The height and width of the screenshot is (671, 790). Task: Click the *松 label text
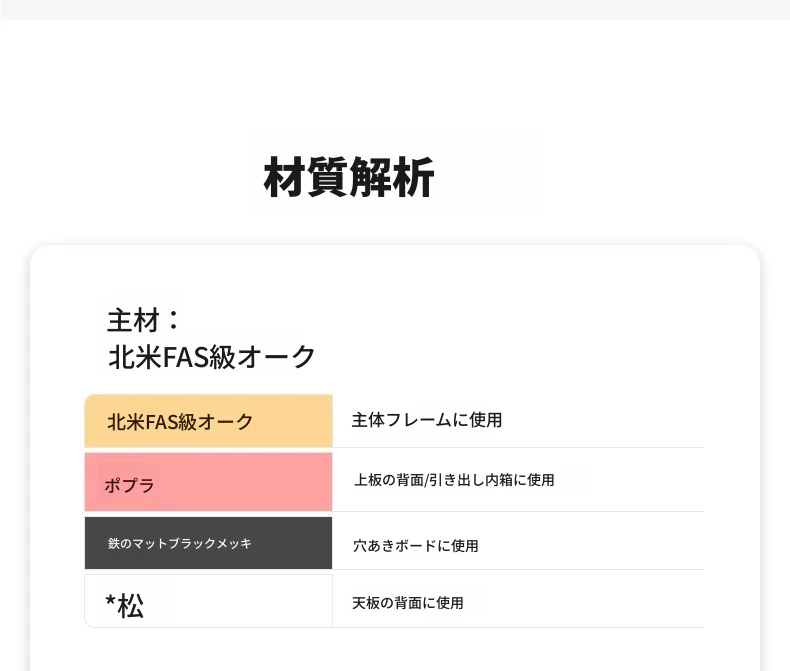(124, 605)
